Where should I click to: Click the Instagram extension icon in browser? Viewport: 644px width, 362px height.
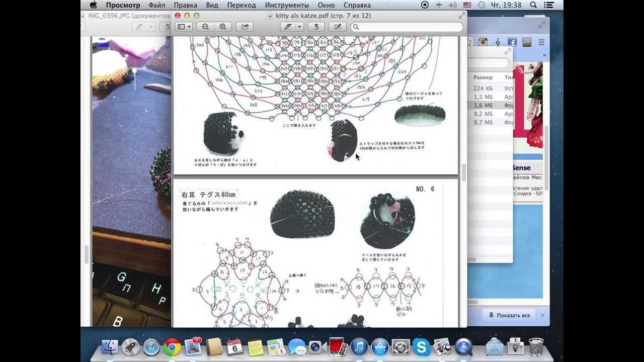point(483,43)
